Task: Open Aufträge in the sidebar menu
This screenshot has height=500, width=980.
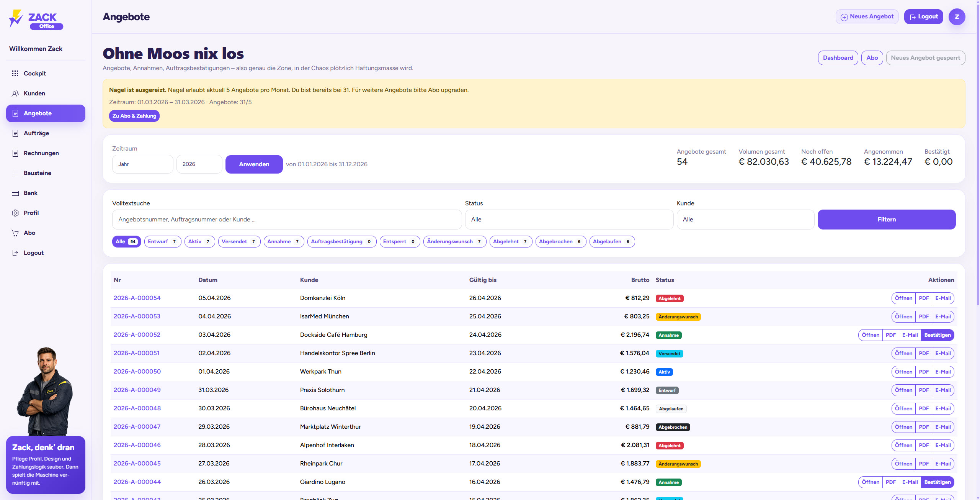Action: [x=36, y=133]
